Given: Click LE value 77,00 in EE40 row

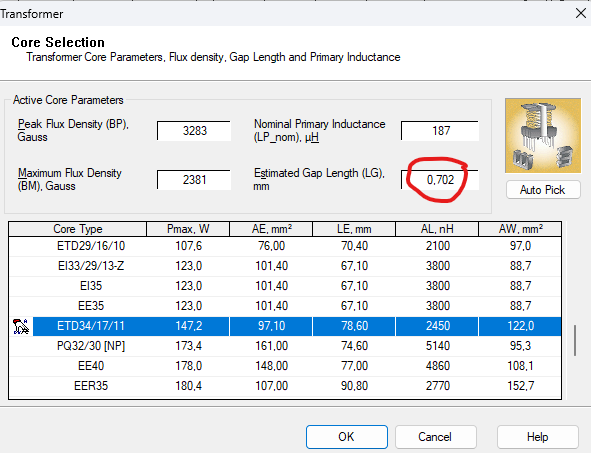Looking at the screenshot, I should pos(354,366).
